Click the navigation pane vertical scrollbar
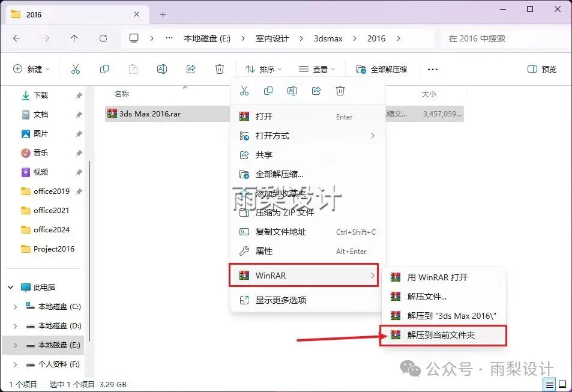Image resolution: width=572 pixels, height=392 pixels. [x=89, y=252]
